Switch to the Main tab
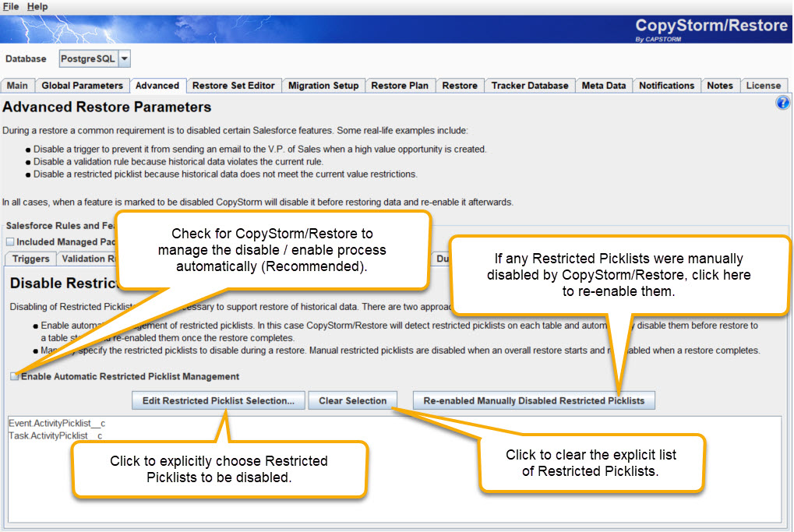This screenshot has width=794, height=532. 18,86
